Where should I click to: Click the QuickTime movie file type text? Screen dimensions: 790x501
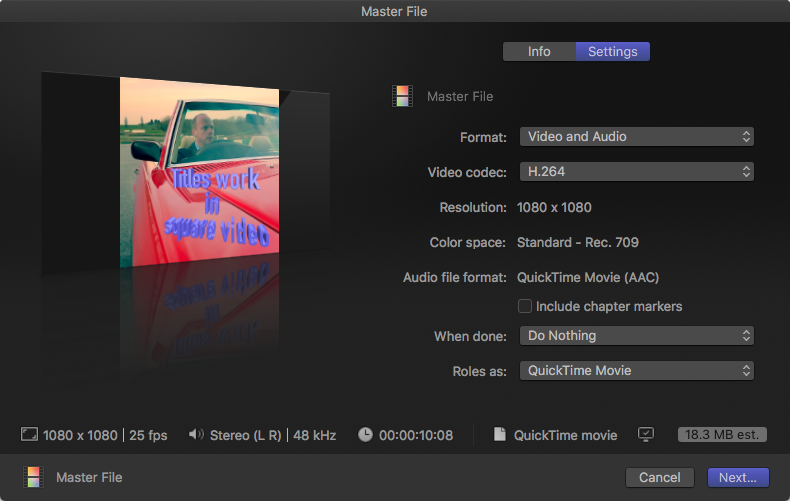(565, 435)
